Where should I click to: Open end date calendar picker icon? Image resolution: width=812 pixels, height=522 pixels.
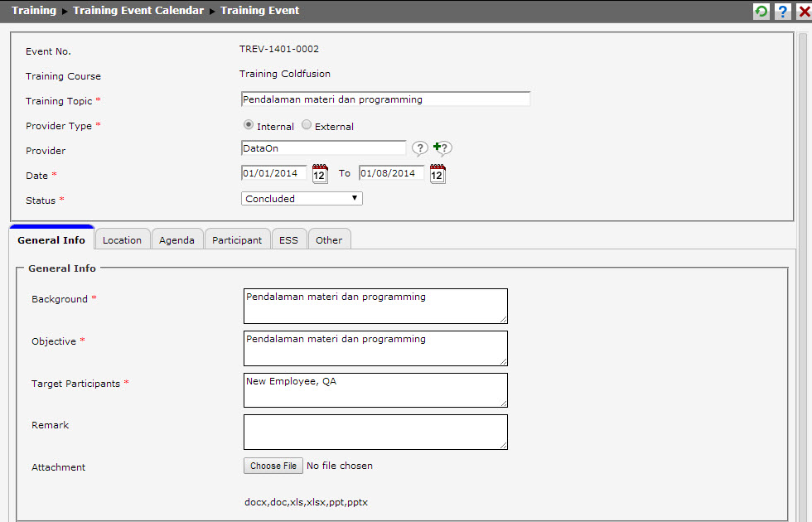pyautogui.click(x=437, y=173)
